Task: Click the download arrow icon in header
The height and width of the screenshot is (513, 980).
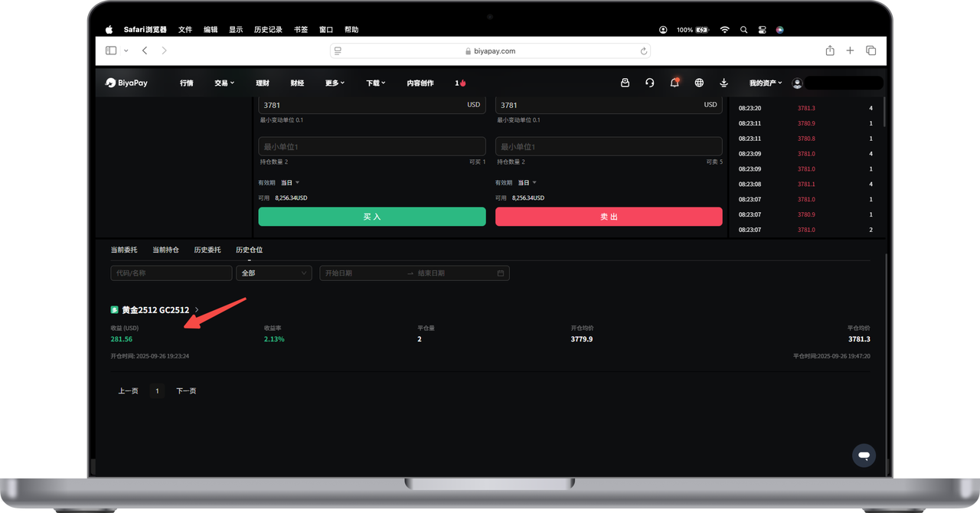Action: (724, 83)
